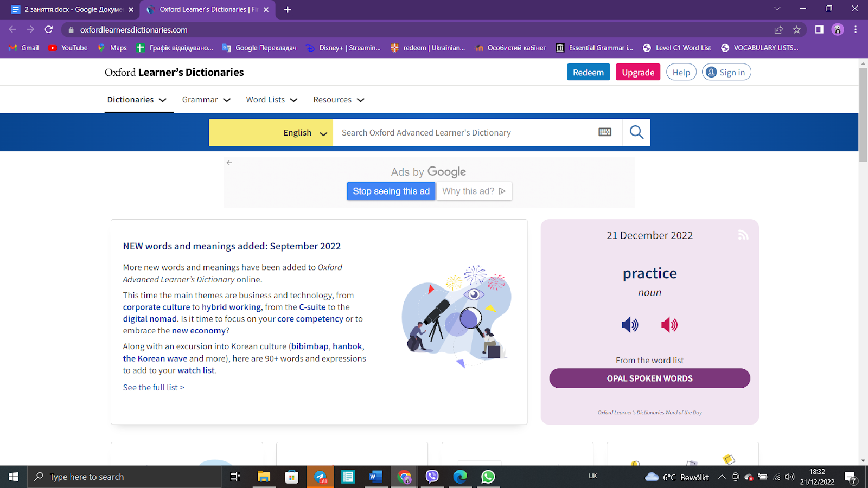The width and height of the screenshot is (868, 488).
Task: Click the Redeem button
Action: (x=589, y=72)
